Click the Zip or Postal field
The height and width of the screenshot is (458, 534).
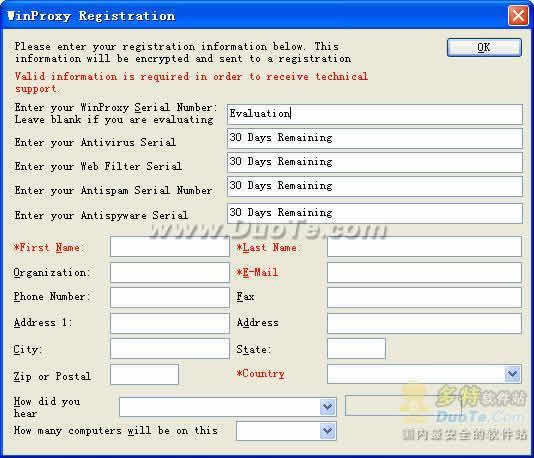144,374
